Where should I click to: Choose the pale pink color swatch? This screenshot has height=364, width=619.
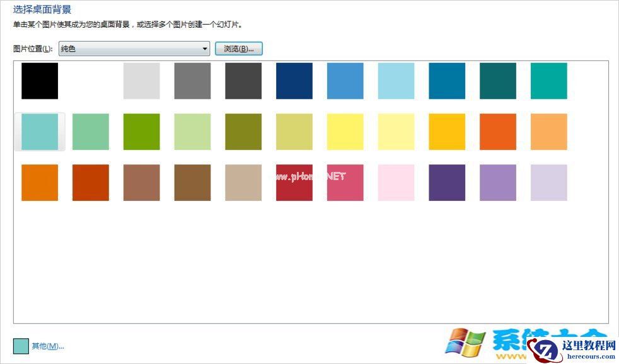click(x=396, y=183)
